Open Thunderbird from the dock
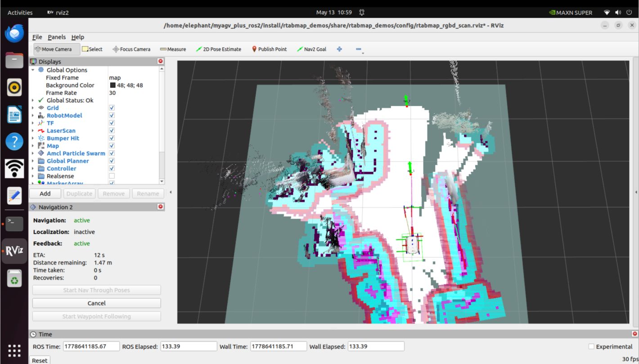The width and height of the screenshot is (639, 364). 14,33
